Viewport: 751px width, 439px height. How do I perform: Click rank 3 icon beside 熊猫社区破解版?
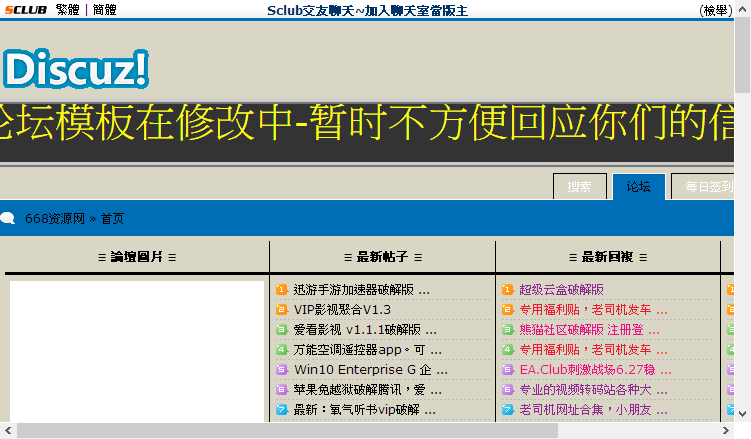click(x=508, y=330)
